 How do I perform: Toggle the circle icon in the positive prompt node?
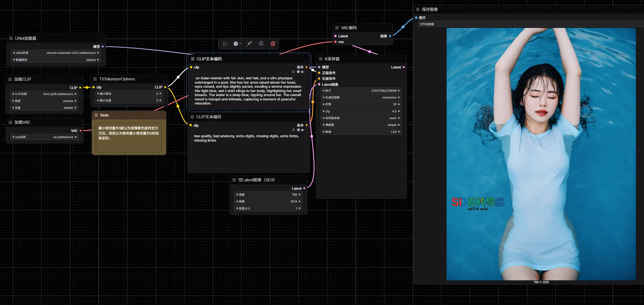(293, 72)
